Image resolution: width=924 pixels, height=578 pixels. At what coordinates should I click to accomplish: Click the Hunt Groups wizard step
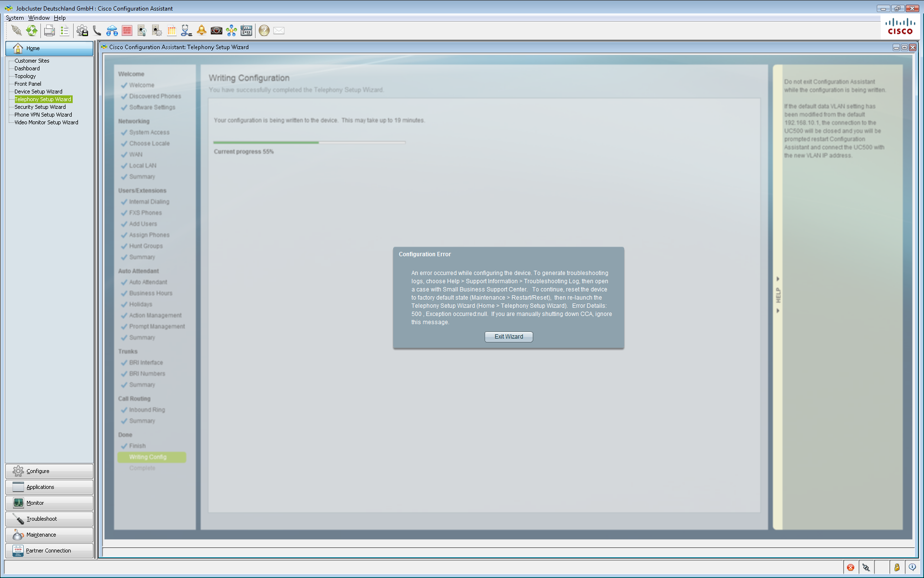click(146, 246)
